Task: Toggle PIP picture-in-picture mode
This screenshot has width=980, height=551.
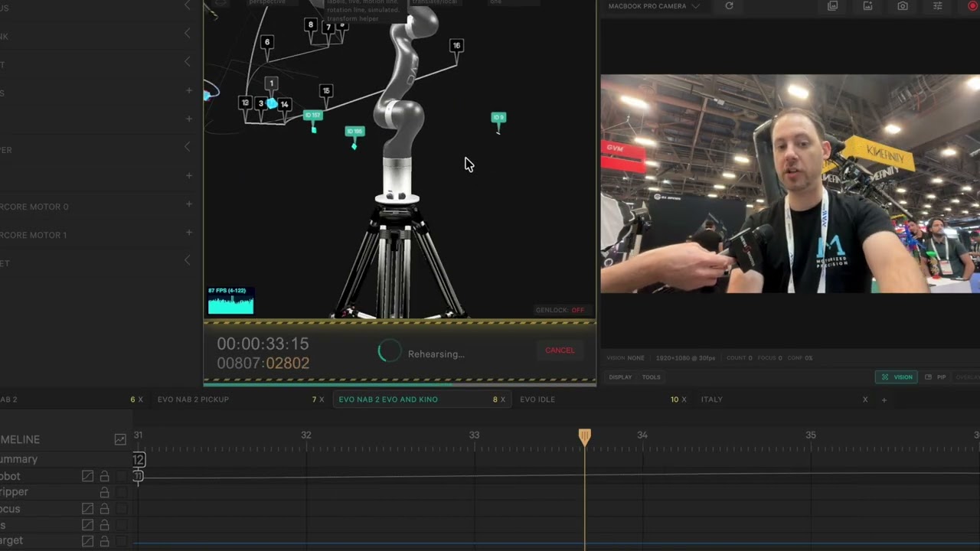Action: pyautogui.click(x=936, y=377)
